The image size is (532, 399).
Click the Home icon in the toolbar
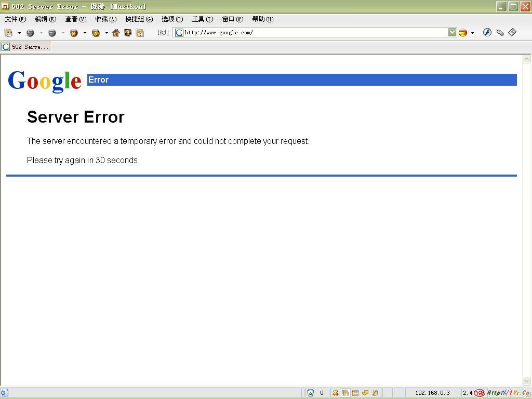[116, 33]
